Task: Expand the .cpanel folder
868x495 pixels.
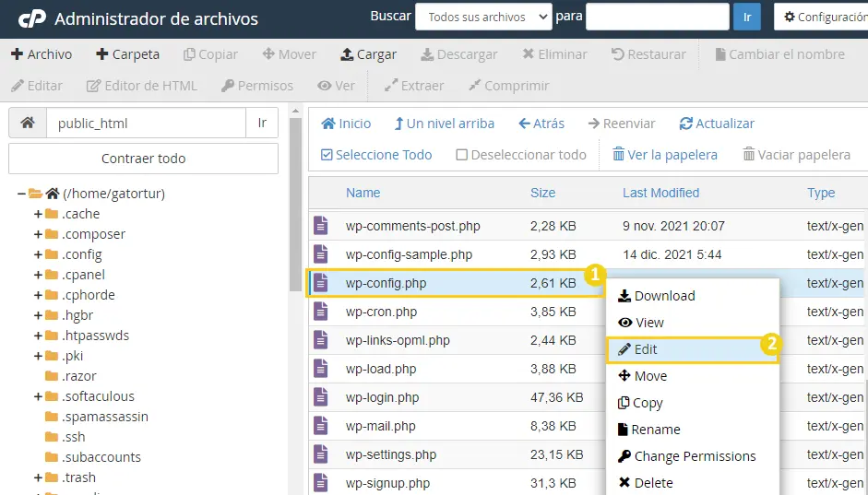Action: (38, 275)
